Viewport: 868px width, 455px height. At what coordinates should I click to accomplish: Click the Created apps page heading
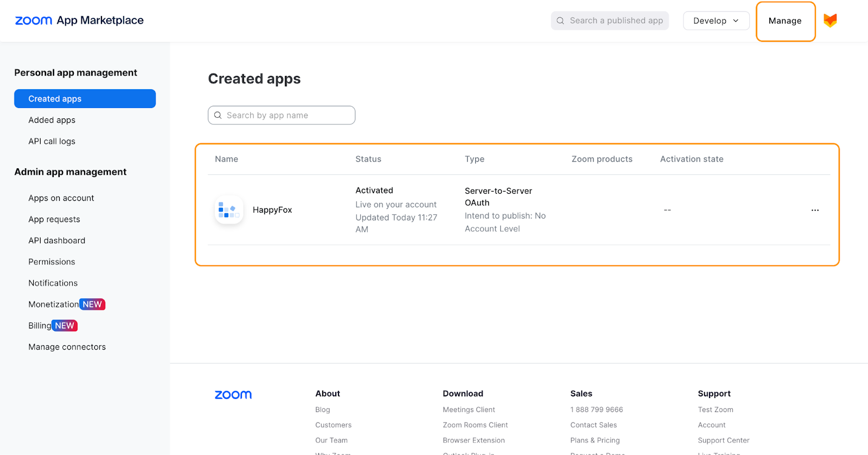pos(254,79)
